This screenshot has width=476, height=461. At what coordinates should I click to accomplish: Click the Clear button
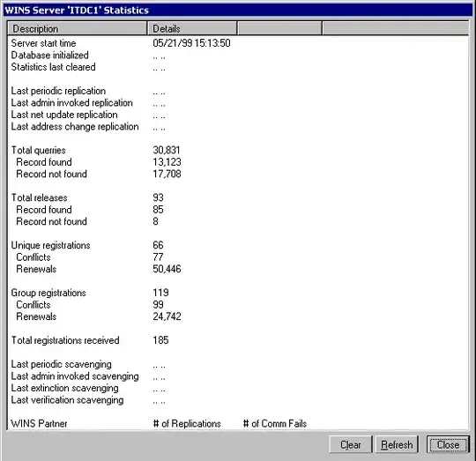350,444
